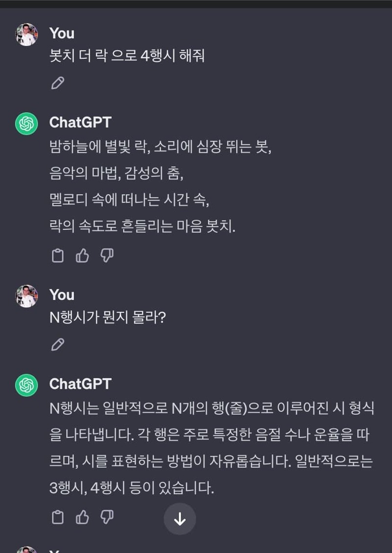The width and height of the screenshot is (392, 553).
Task: Click the 'ChatGPT' name above the poem
Action: (80, 122)
